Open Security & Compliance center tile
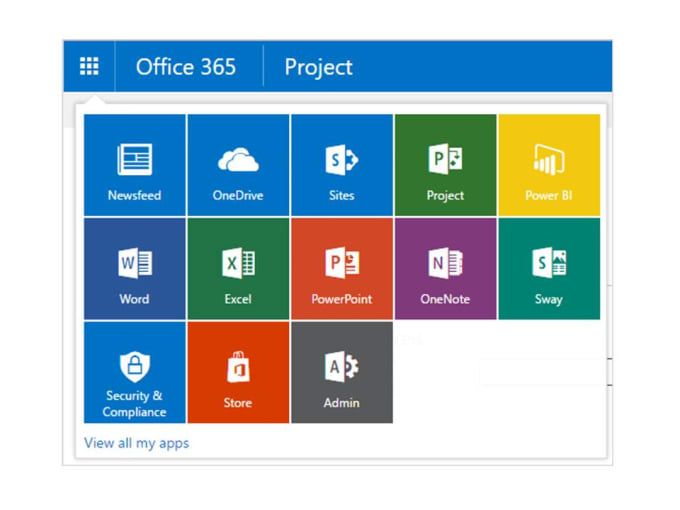The width and height of the screenshot is (680, 510). click(135, 373)
